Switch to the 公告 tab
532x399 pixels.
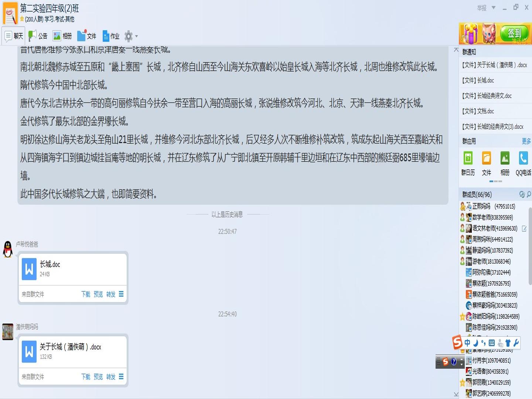38,36
